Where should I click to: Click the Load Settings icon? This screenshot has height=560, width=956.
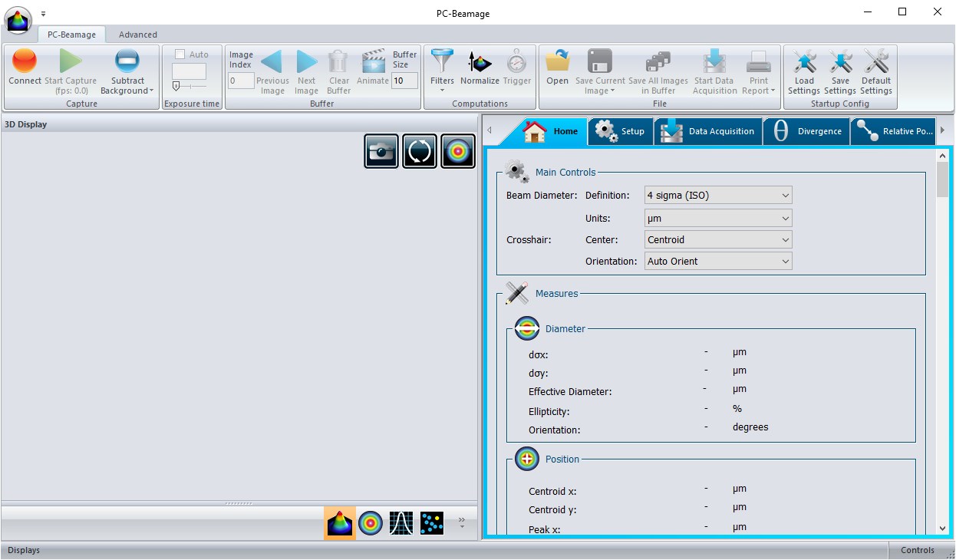pyautogui.click(x=804, y=71)
